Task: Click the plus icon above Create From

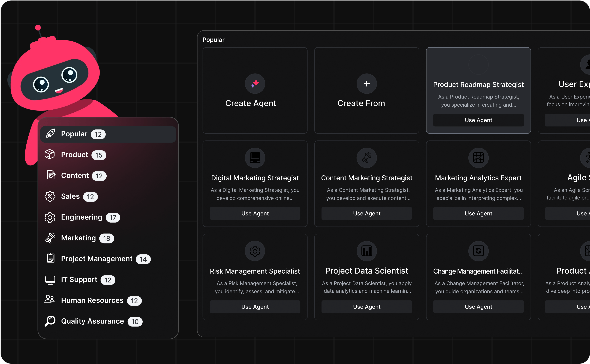Action: [x=367, y=84]
